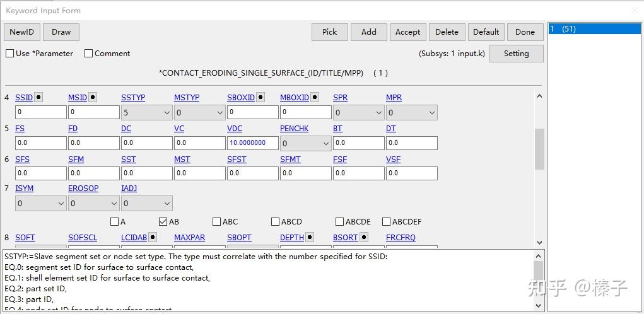The image size is (644, 314).
Task: Toggle the Comment checkbox
Action: point(89,54)
